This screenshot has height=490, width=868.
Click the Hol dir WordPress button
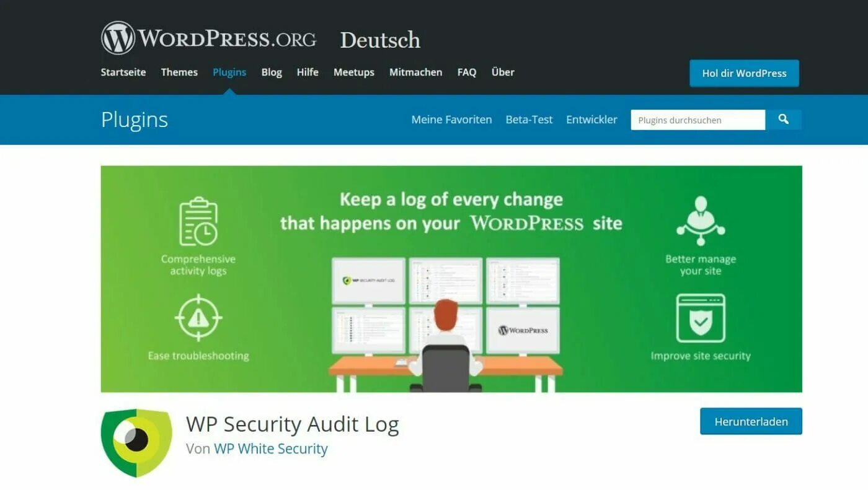tap(744, 73)
